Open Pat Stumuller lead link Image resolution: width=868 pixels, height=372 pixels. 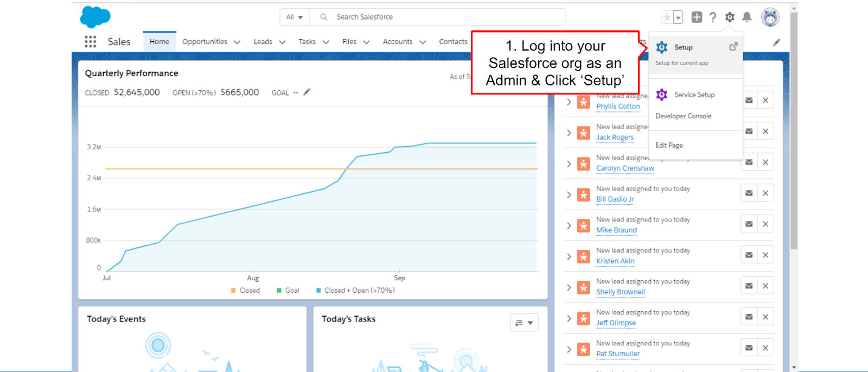[x=618, y=354]
